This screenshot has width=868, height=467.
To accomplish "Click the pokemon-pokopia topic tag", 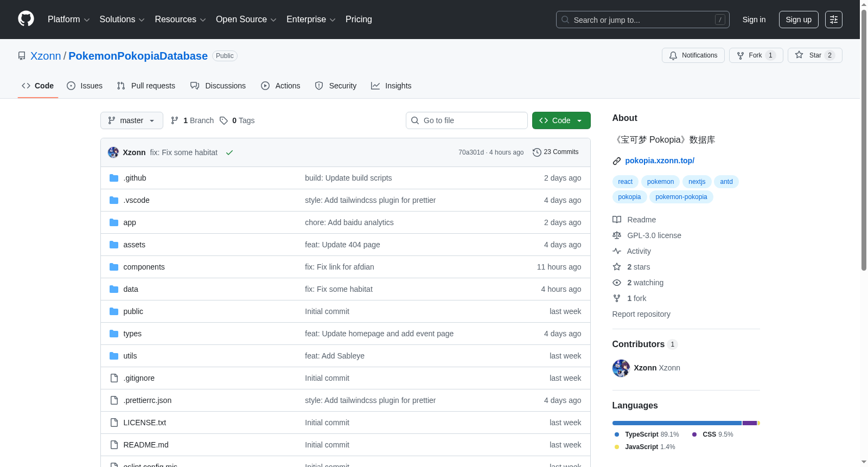I will click(681, 197).
